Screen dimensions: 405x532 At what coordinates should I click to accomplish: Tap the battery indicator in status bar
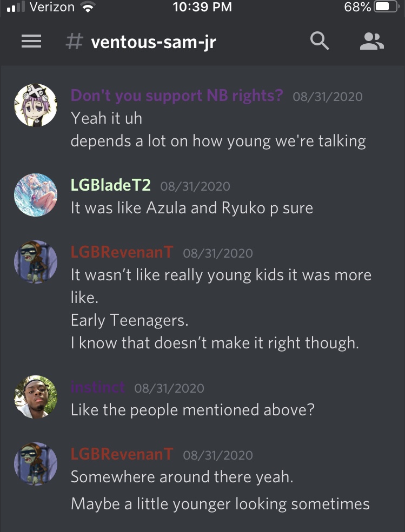coord(386,7)
